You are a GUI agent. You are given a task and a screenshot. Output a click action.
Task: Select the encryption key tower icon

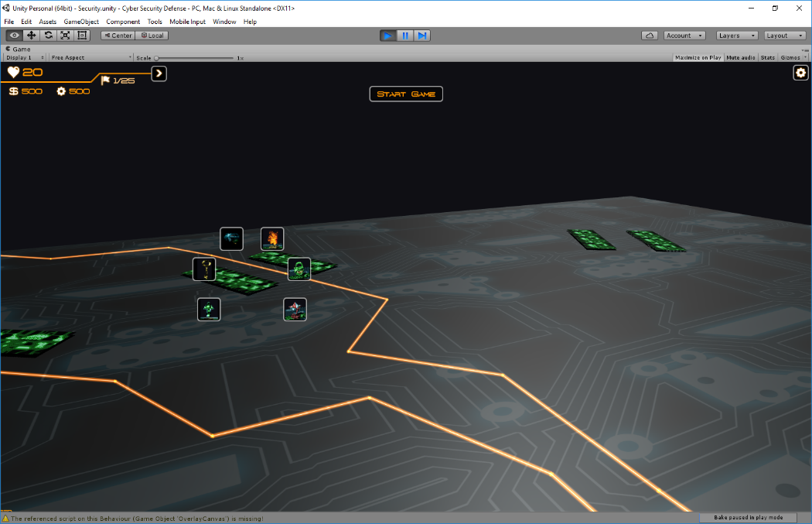pyautogui.click(x=204, y=269)
